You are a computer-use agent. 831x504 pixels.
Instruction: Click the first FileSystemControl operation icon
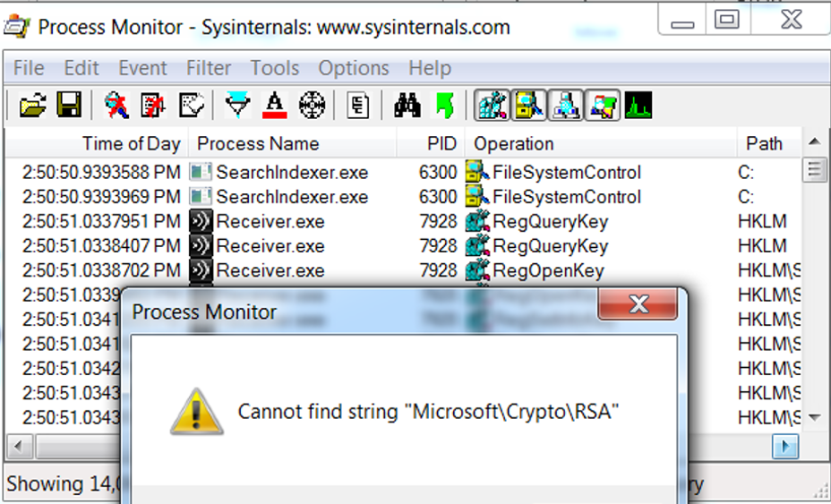(477, 172)
